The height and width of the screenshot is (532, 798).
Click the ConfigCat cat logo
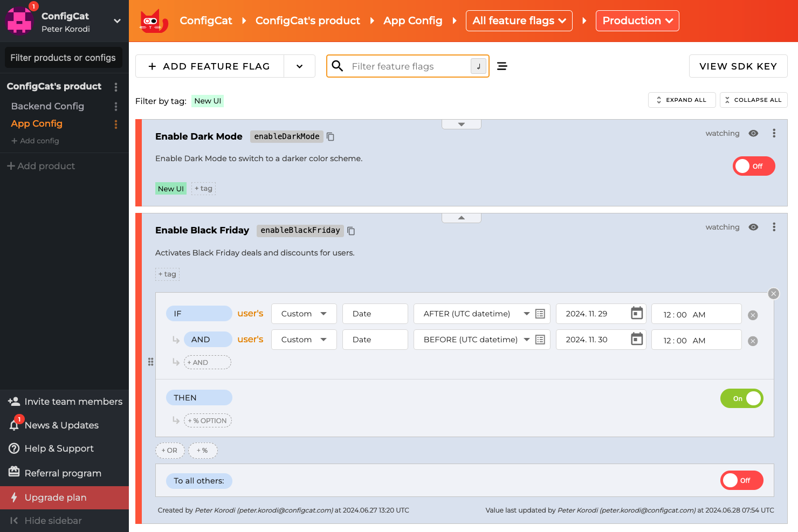pyautogui.click(x=154, y=21)
